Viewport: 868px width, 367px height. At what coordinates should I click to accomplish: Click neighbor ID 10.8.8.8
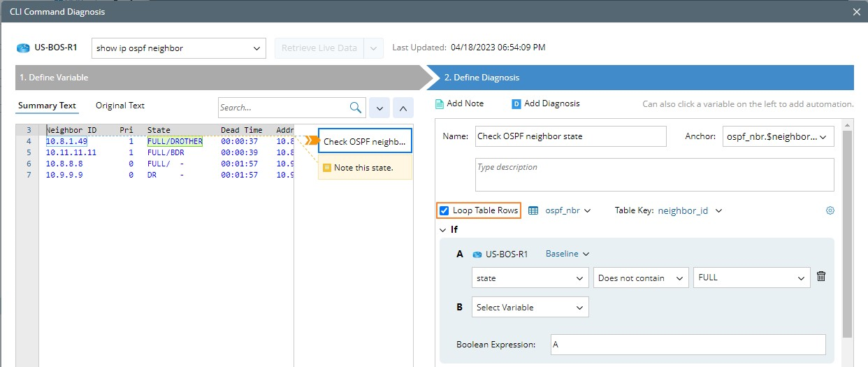click(x=64, y=164)
